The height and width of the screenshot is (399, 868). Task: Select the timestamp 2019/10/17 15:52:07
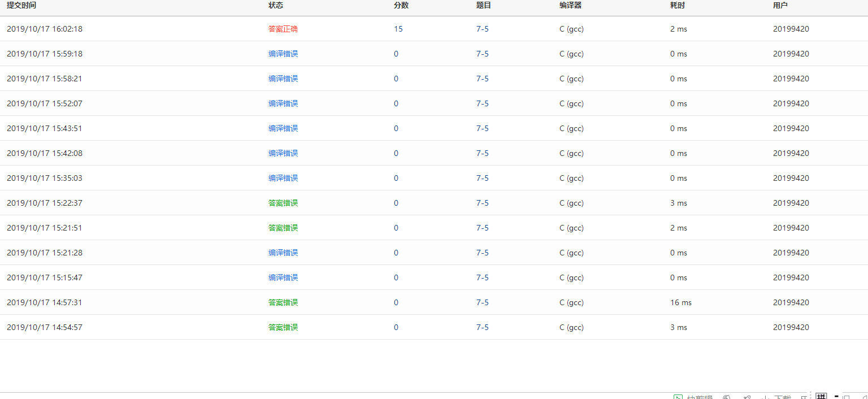point(45,103)
